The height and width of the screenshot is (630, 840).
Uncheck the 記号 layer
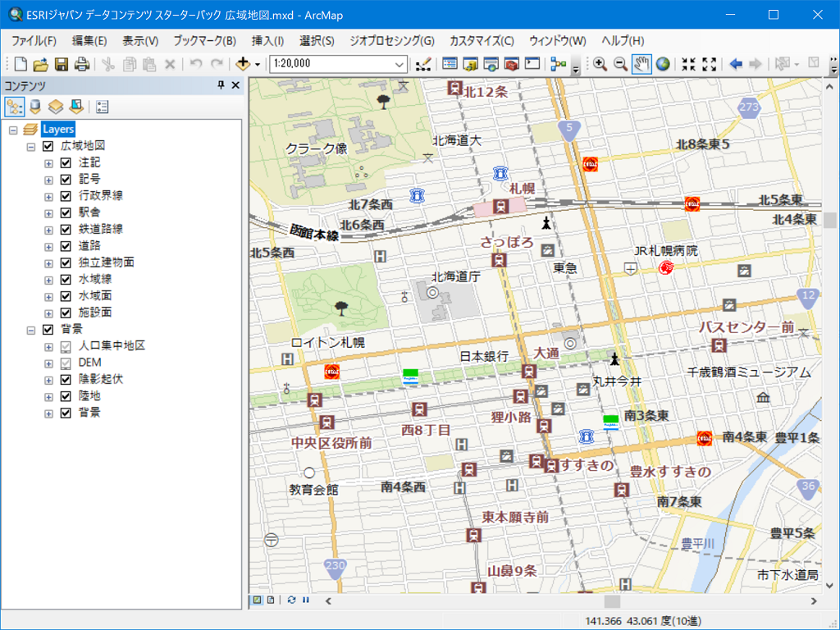(66, 180)
